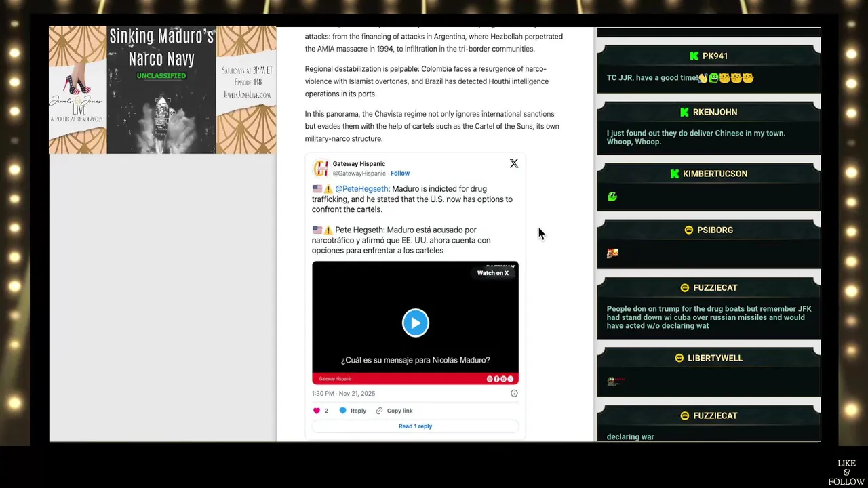Copy link of the tweet

click(394, 411)
